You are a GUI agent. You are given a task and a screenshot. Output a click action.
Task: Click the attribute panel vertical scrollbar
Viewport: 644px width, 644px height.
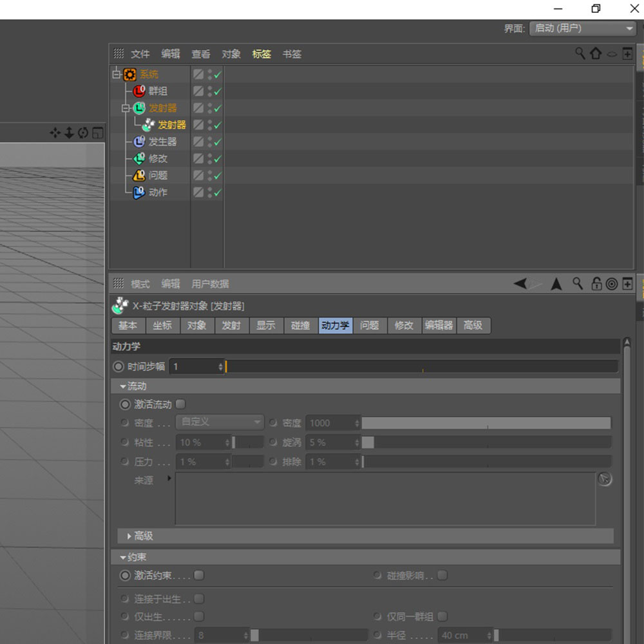(627, 490)
